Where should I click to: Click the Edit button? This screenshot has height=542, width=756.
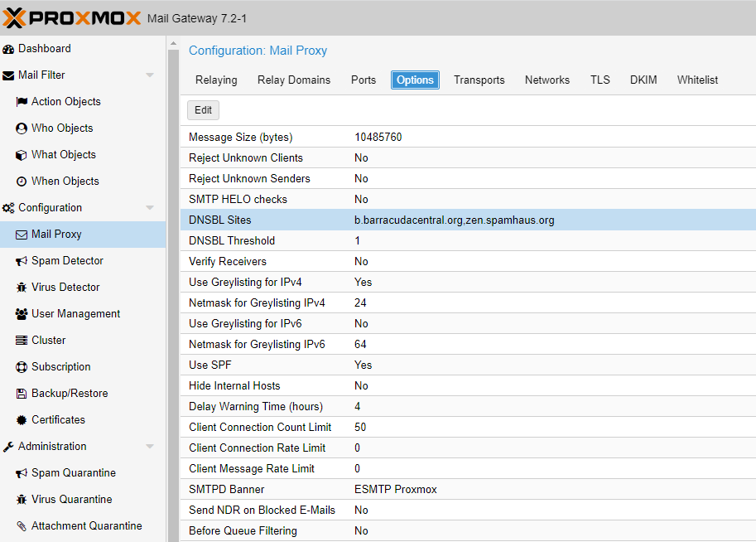(203, 110)
